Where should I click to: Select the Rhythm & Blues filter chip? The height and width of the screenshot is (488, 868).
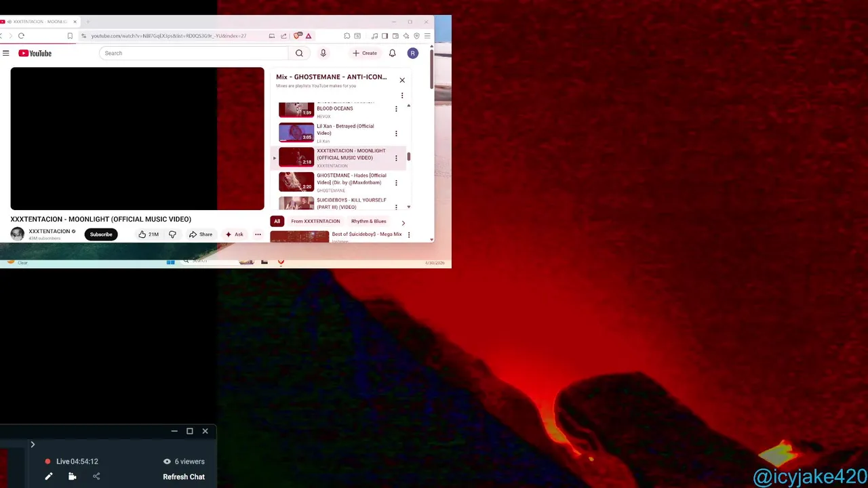(x=368, y=221)
